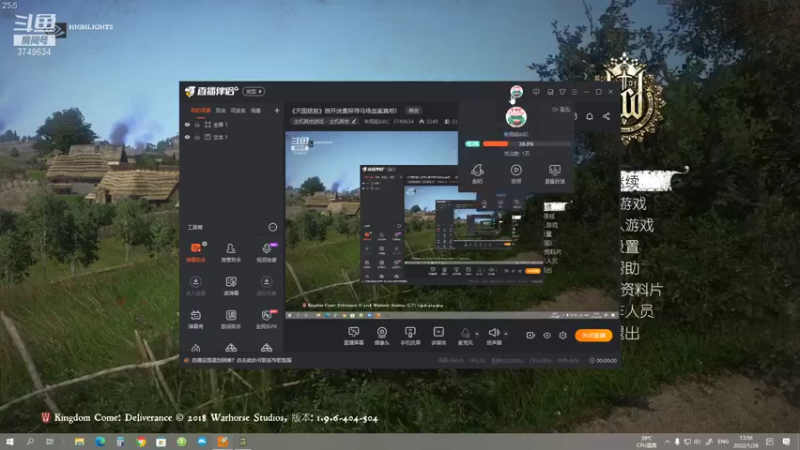Image resolution: width=800 pixels, height=450 pixels.
Task: Open Windows Start menu
Action: tap(9, 442)
